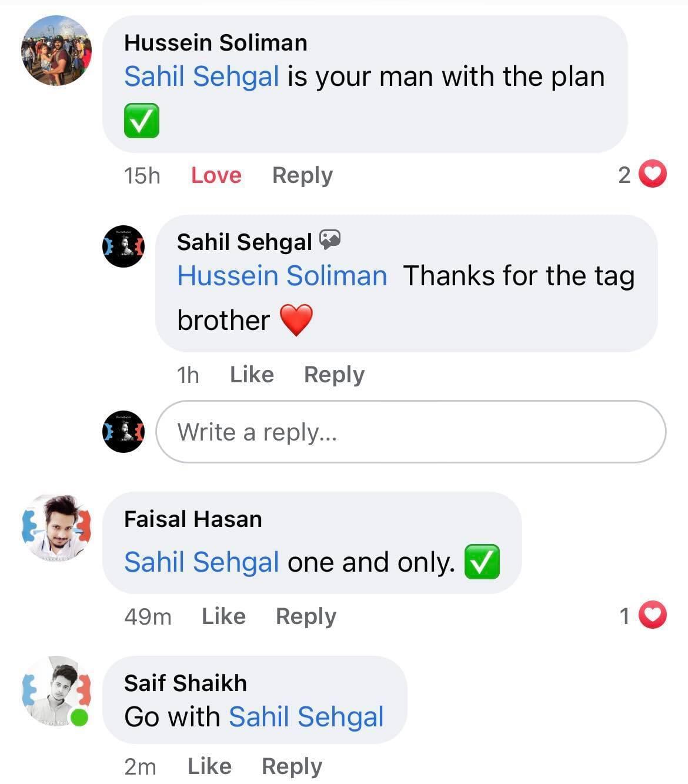
Task: Reply to Sahil Sehgal's thanks comment
Action: tap(334, 375)
